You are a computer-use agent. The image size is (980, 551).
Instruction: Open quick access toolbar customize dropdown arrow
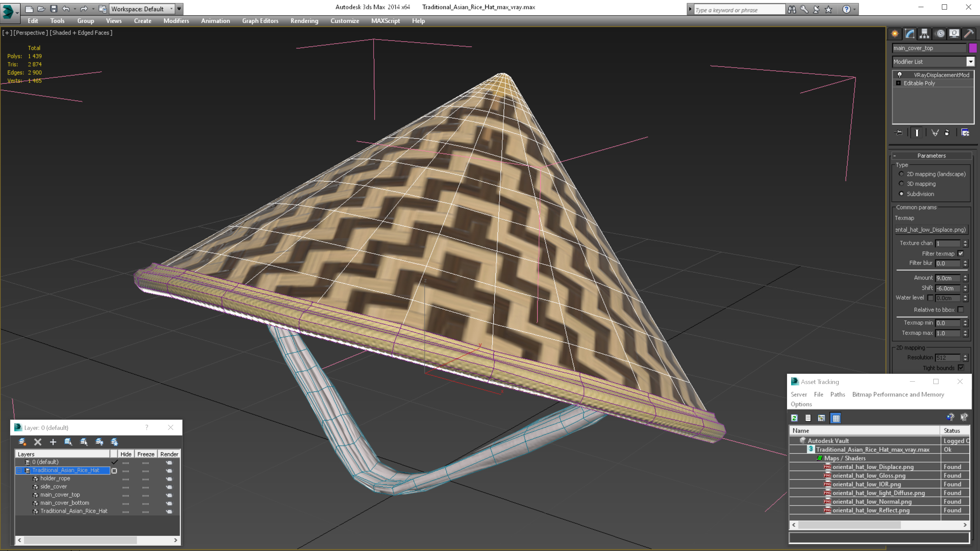(x=179, y=9)
